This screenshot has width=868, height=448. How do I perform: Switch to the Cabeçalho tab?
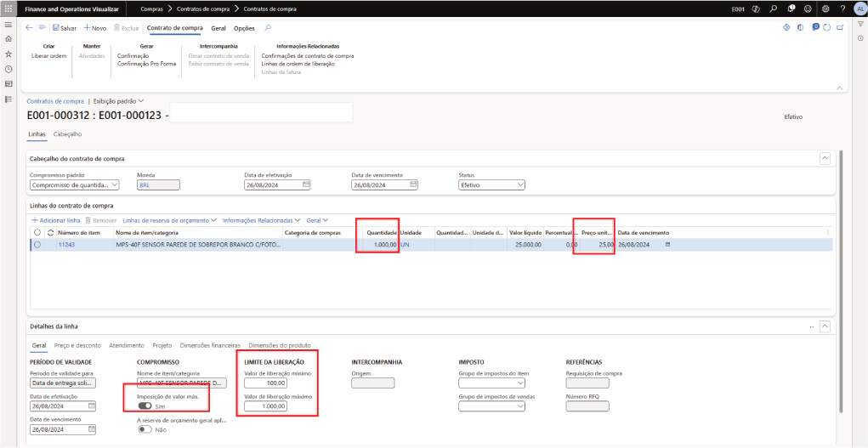67,134
